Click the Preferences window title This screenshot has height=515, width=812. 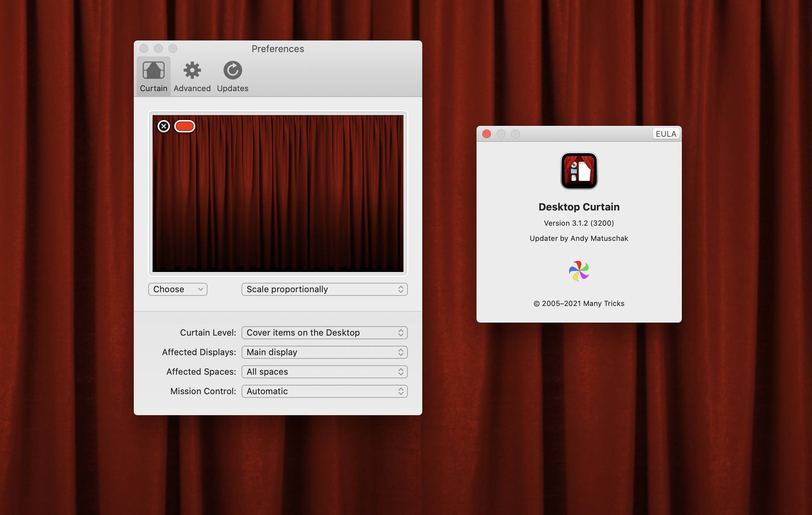tap(278, 49)
